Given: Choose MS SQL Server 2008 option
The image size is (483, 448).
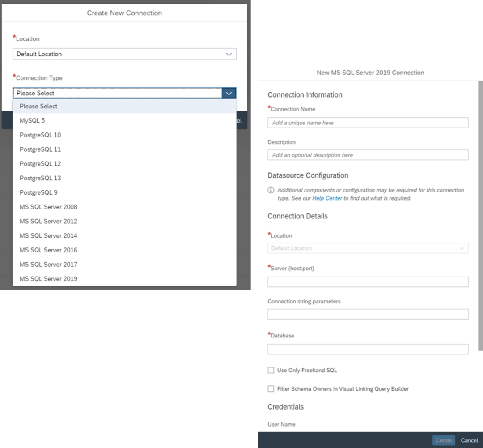Looking at the screenshot, I should [124, 207].
